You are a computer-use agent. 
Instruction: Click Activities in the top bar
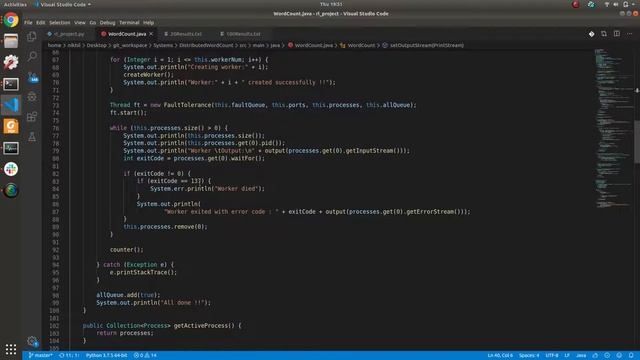pos(15,4)
